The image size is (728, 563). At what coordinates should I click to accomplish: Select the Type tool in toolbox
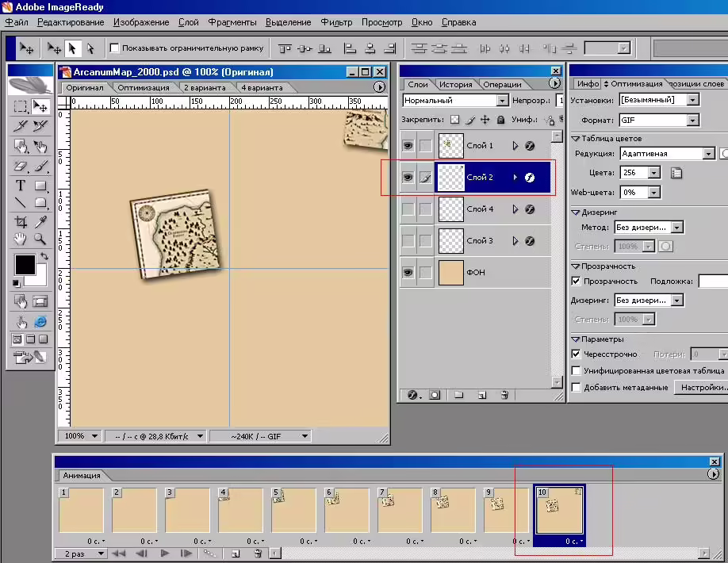[21, 186]
